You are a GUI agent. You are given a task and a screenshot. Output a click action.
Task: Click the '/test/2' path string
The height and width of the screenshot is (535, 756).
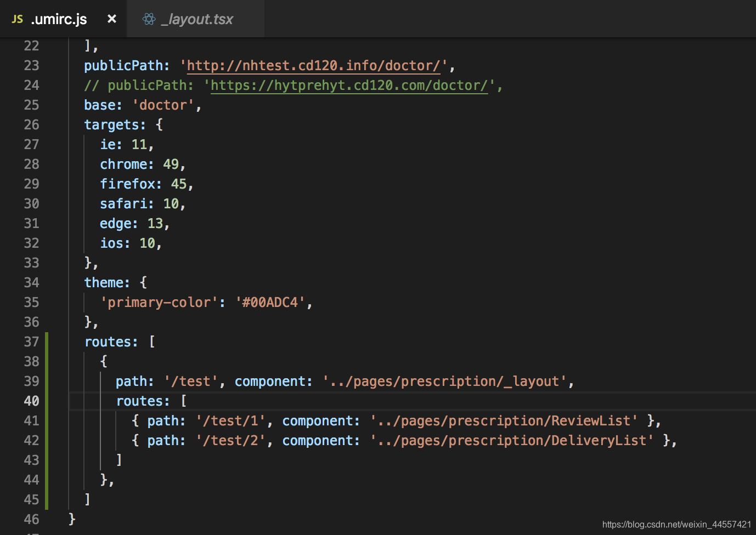click(x=230, y=441)
